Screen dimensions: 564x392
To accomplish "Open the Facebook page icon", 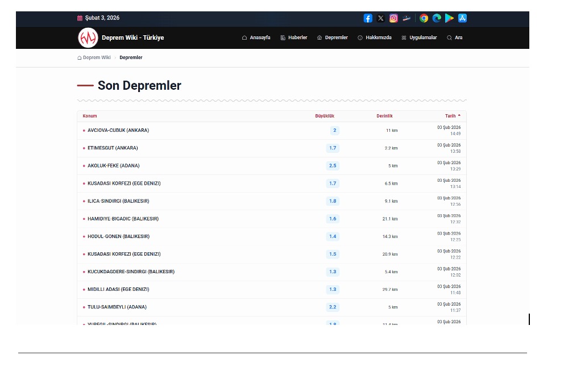I will (368, 18).
